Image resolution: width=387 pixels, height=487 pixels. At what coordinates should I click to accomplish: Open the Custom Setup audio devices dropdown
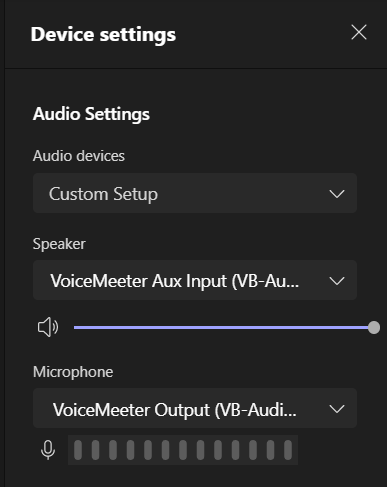pyautogui.click(x=195, y=193)
